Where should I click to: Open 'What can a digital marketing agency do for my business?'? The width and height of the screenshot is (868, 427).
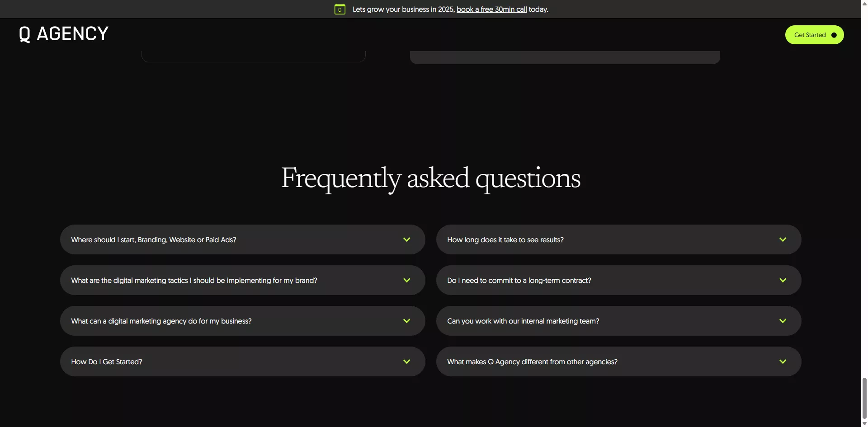click(x=242, y=321)
